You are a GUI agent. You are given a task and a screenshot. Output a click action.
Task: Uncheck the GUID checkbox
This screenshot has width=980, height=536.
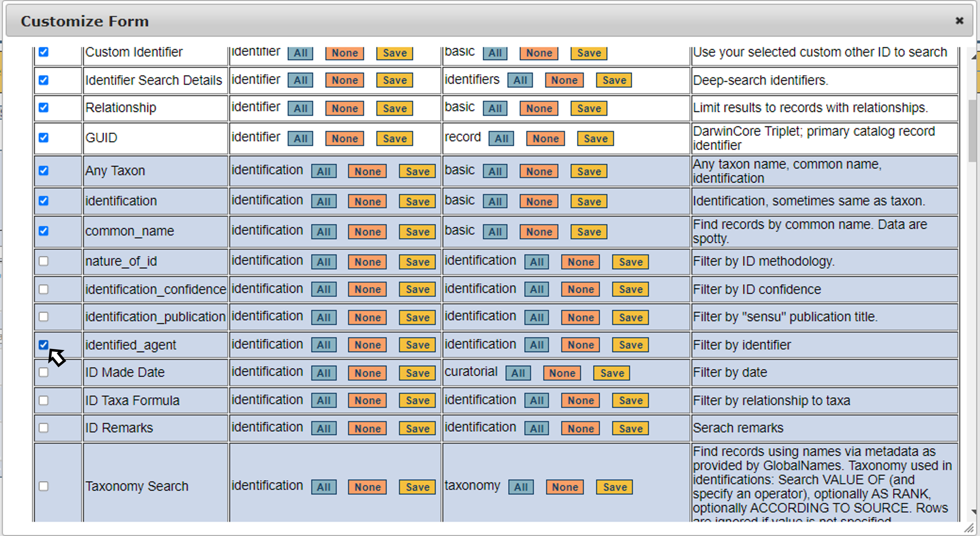(x=44, y=138)
